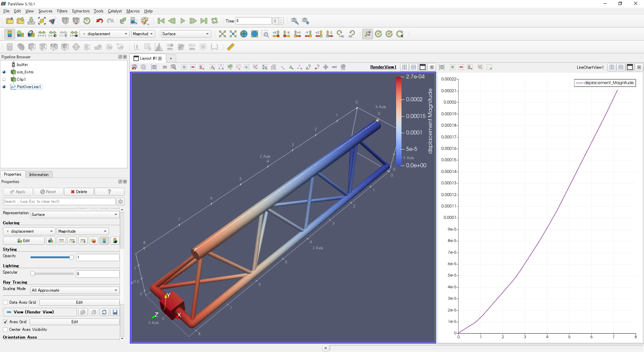
Task: Show the hidden Clip1 filter
Action: tap(4, 79)
